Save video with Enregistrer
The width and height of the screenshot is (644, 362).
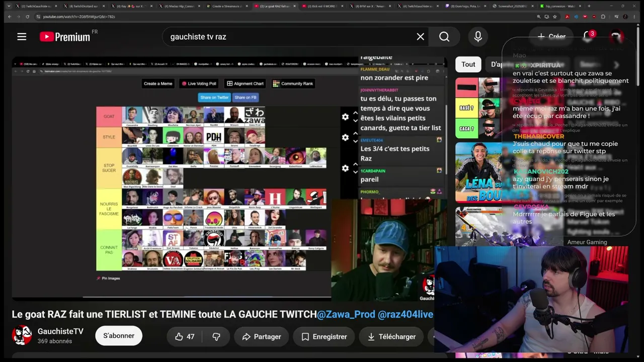point(324,337)
